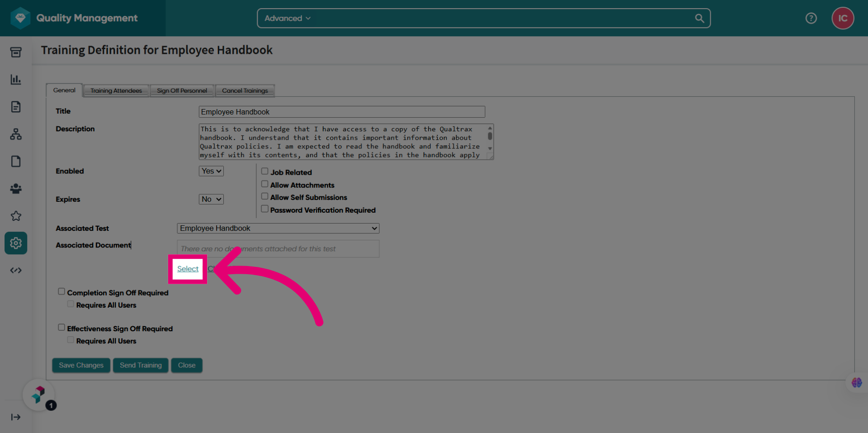
Task: Click the Send Training button
Action: click(141, 365)
